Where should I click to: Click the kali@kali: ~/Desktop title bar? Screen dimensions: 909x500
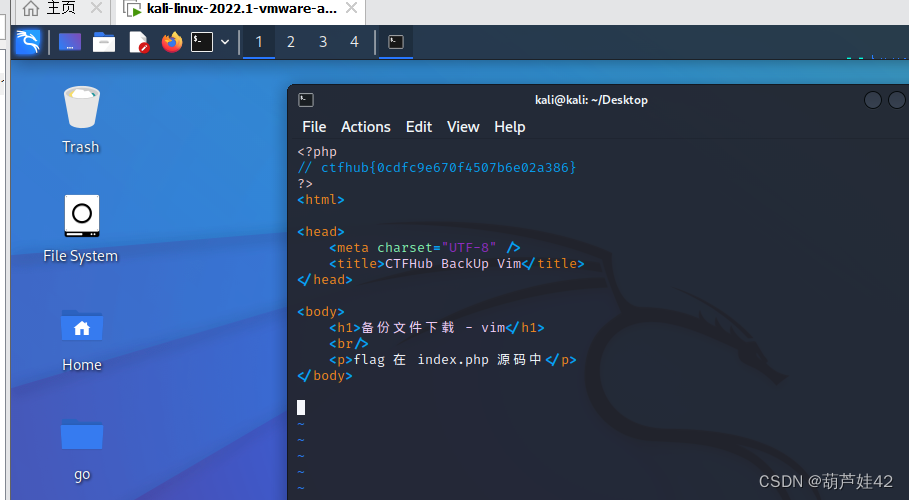(x=591, y=100)
